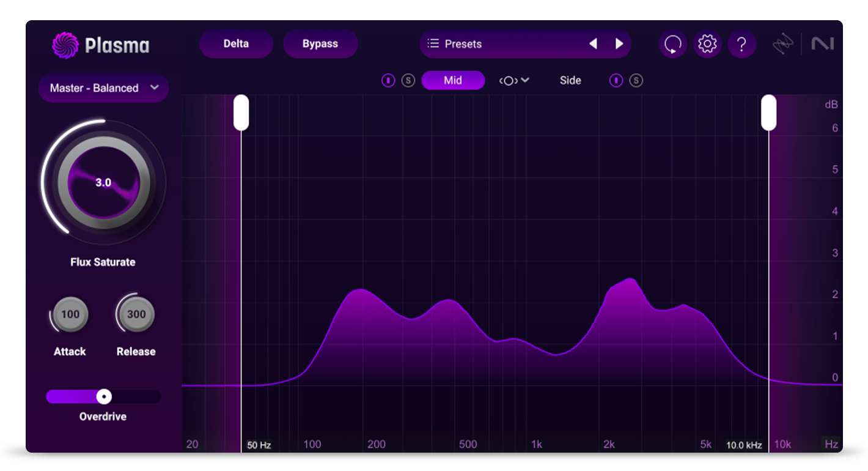This screenshot has height=471, width=868.
Task: Click the Release knob
Action: [136, 314]
